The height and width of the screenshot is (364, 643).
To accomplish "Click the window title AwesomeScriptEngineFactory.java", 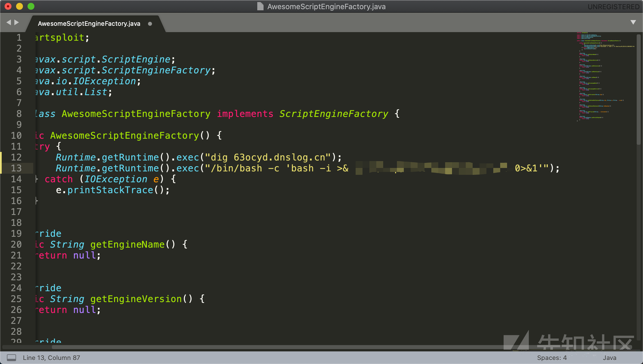I will point(326,7).
